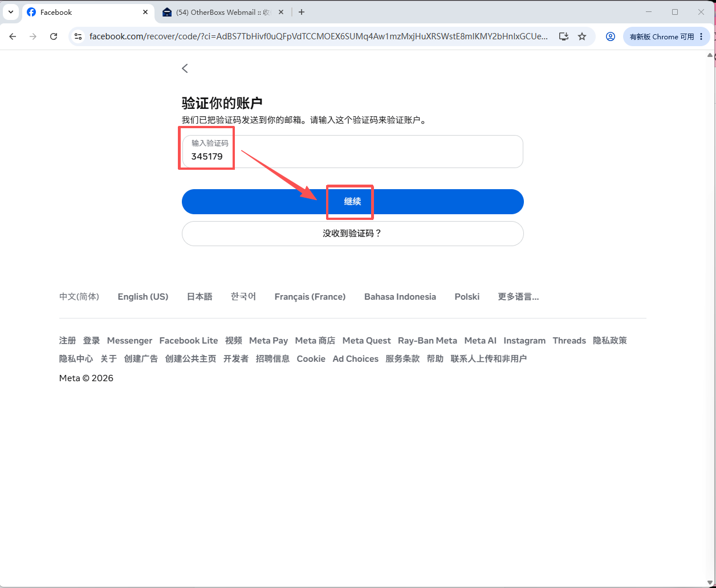Click the 验证你的账户 heading
716x588 pixels.
[x=222, y=103]
